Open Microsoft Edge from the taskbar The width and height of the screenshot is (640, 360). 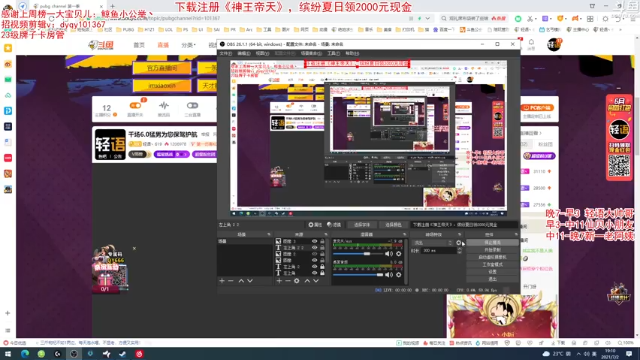[25, 353]
